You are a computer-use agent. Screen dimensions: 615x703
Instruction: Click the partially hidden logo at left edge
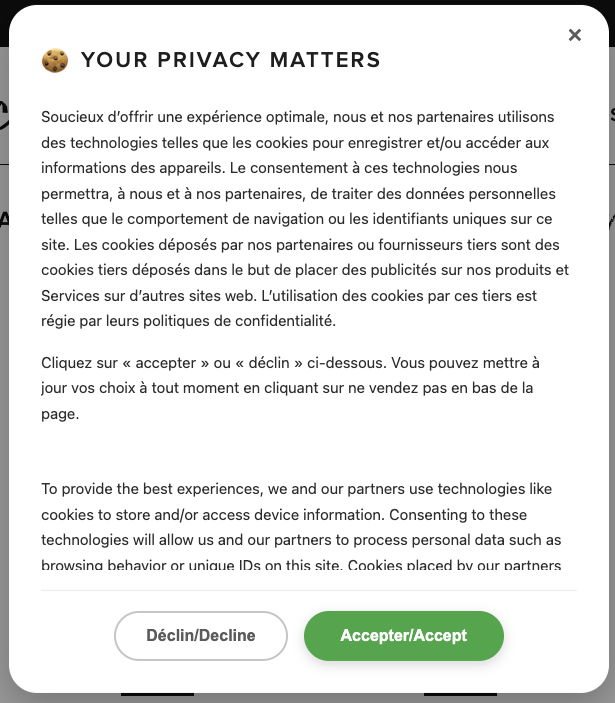pos(4,112)
